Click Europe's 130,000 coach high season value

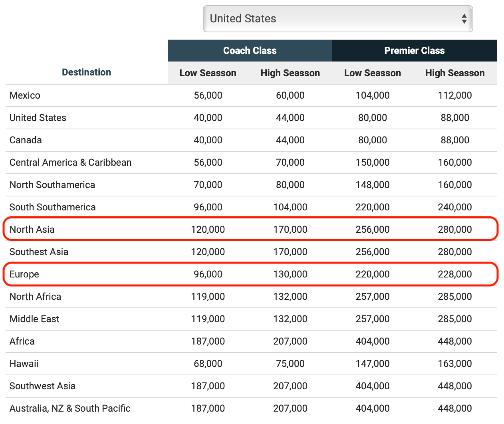(290, 274)
